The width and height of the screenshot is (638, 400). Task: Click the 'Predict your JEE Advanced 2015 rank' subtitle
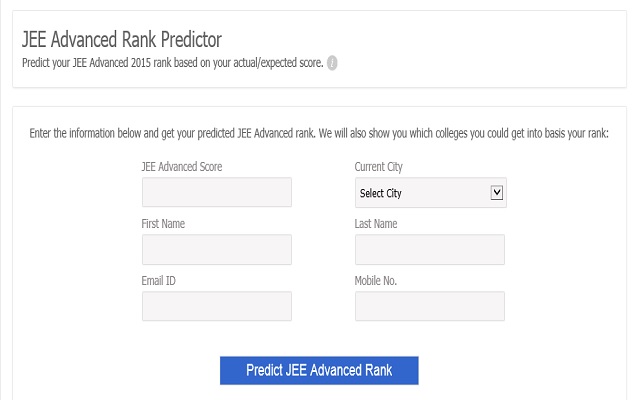[172, 63]
